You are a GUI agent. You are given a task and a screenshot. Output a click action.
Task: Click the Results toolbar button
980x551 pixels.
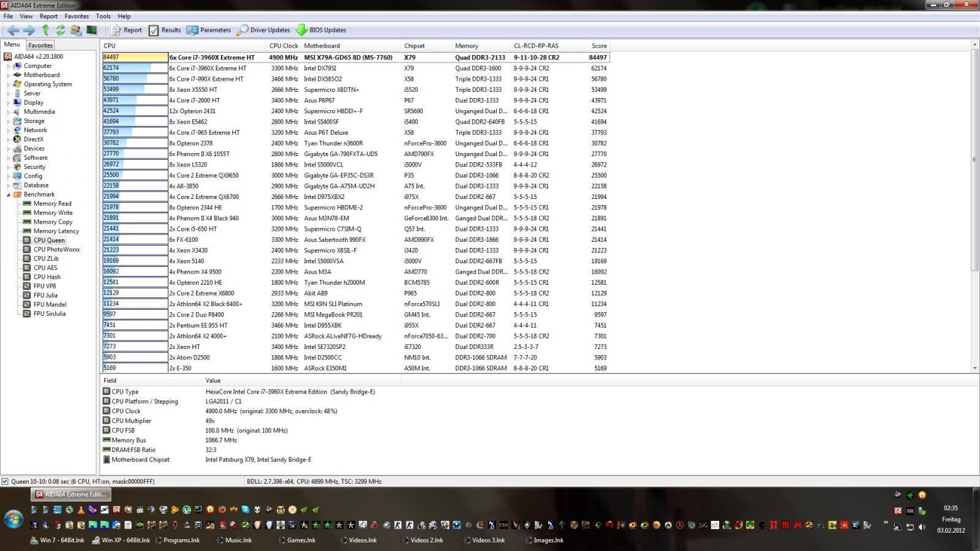point(165,30)
